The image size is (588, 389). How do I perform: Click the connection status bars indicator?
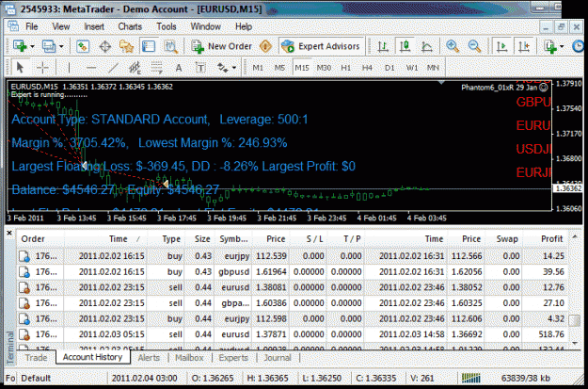(x=471, y=378)
